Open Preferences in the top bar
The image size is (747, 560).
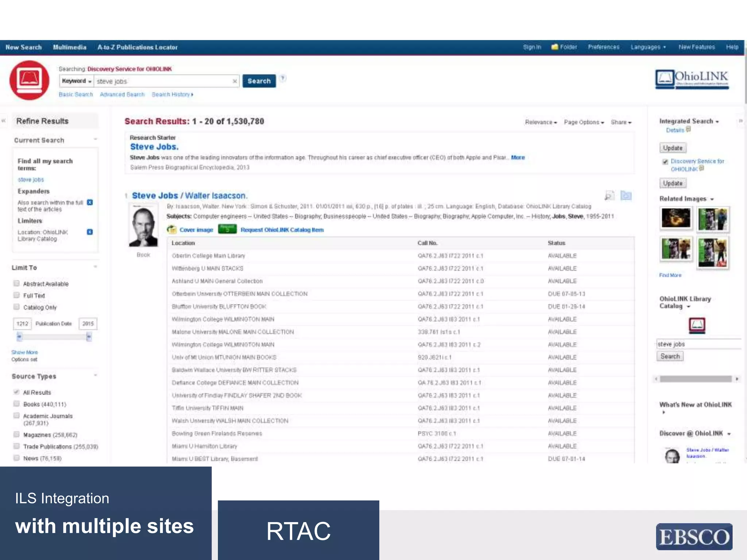[x=604, y=47]
